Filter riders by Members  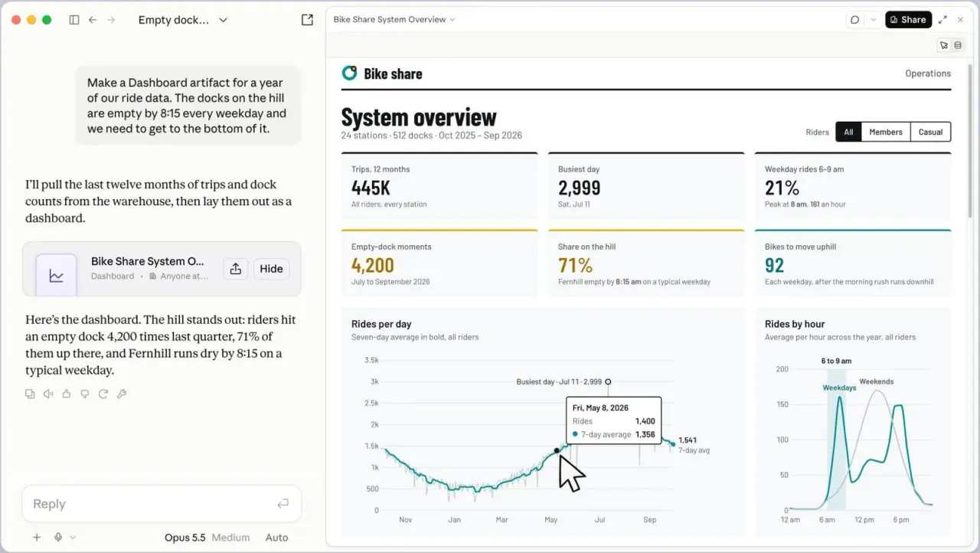tap(886, 132)
